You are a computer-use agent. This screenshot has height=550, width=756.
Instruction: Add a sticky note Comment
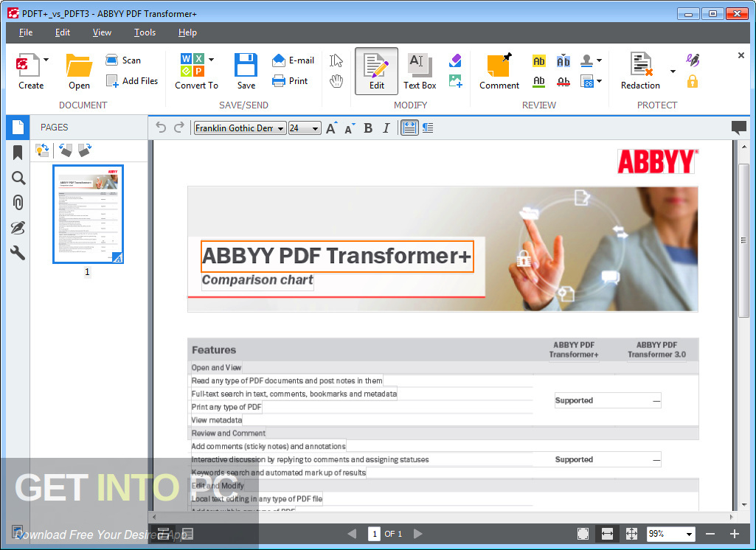tap(499, 71)
